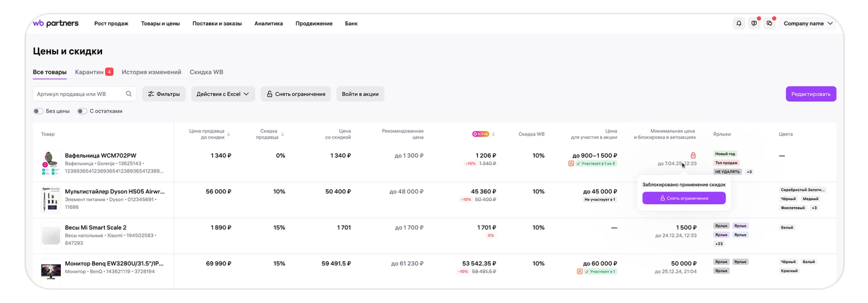Open the Аналитика menu
Screen dimensions: 868x303
point(268,23)
